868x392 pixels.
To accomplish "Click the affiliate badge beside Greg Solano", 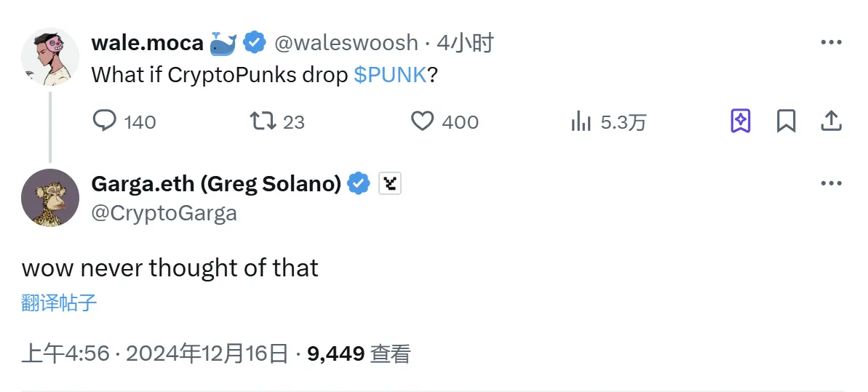I will (x=391, y=185).
